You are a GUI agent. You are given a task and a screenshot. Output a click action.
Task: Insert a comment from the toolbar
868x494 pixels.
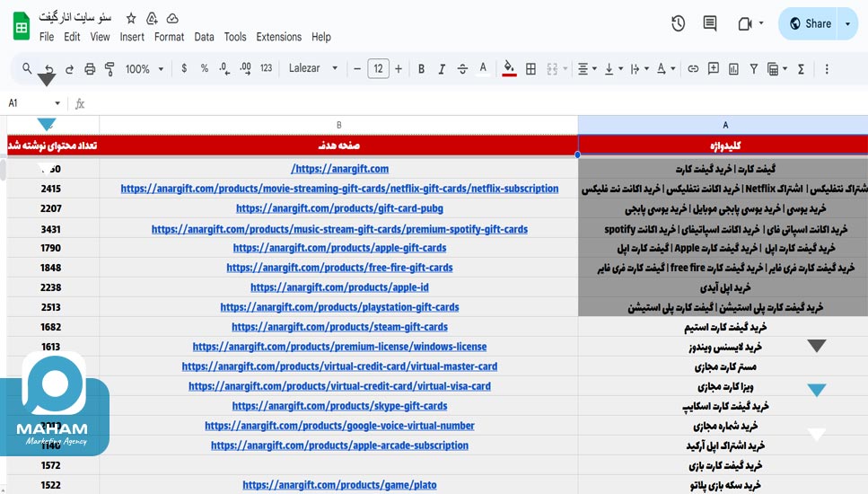tap(713, 68)
